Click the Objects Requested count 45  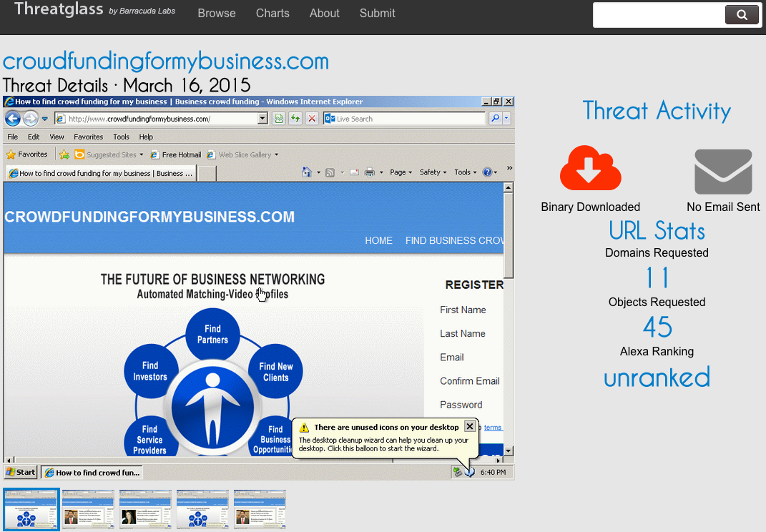click(x=657, y=327)
